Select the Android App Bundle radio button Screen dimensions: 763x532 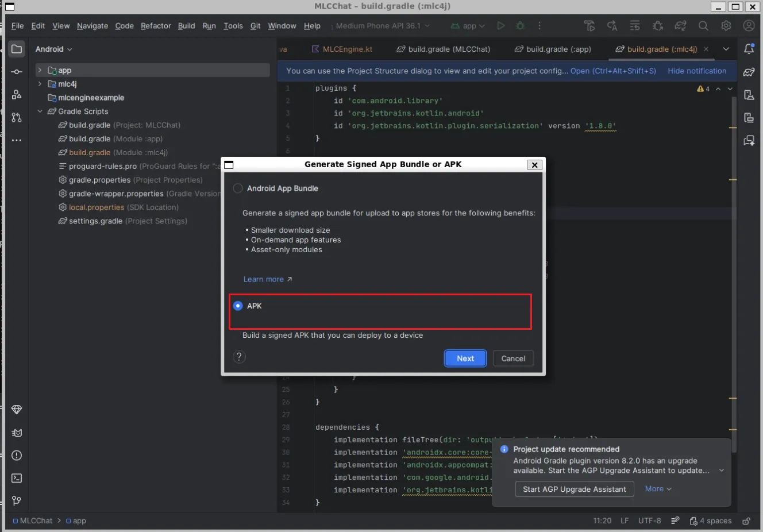point(238,188)
